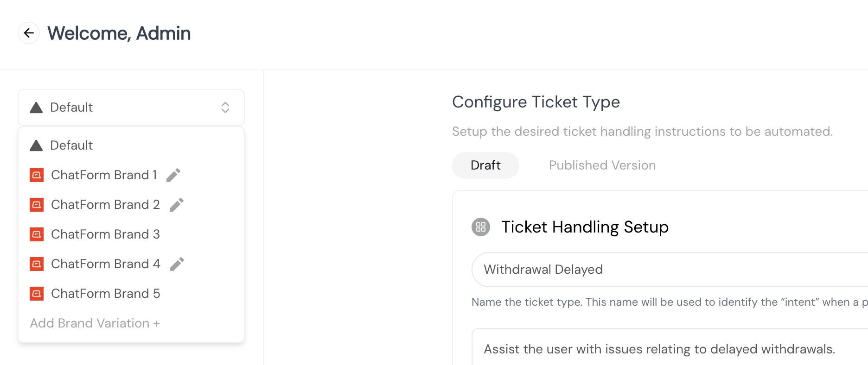Collapse the Default brand selector dropdown
The height and width of the screenshot is (365, 868).
point(131,107)
